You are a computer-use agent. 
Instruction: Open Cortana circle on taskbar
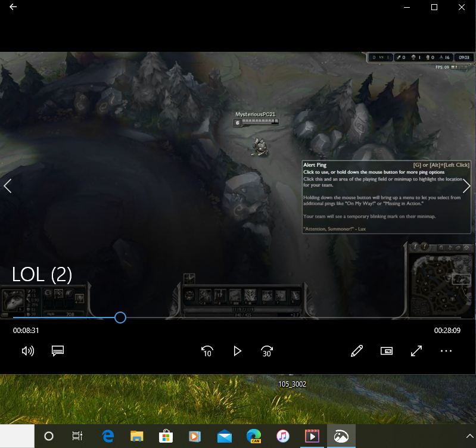(x=49, y=436)
